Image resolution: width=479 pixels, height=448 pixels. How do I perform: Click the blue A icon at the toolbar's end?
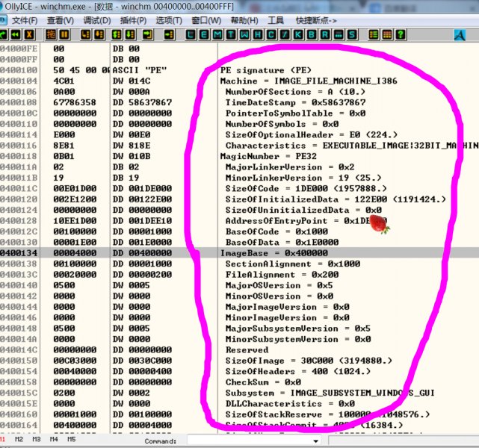click(460, 35)
